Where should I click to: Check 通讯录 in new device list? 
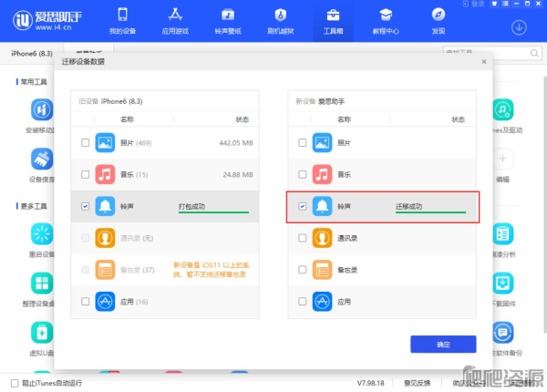coord(303,238)
